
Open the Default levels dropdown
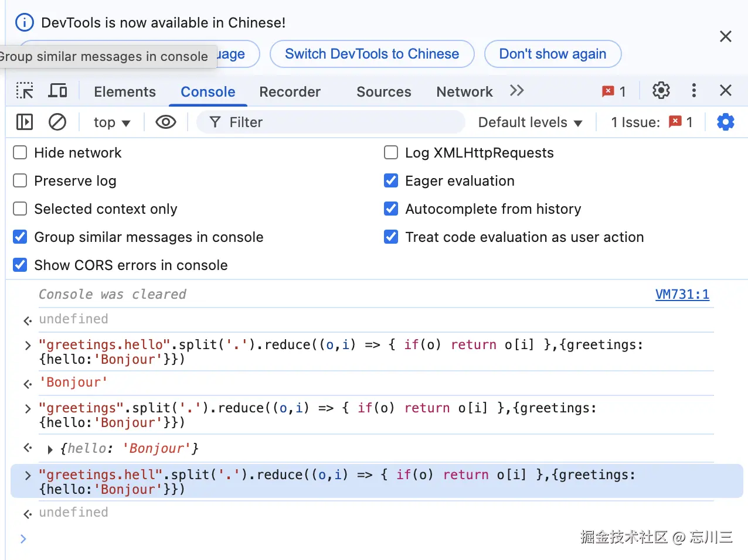531,122
